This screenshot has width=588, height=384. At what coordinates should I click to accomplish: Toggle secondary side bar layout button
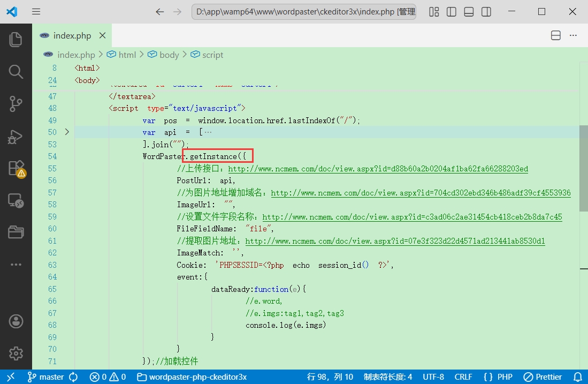click(x=486, y=12)
